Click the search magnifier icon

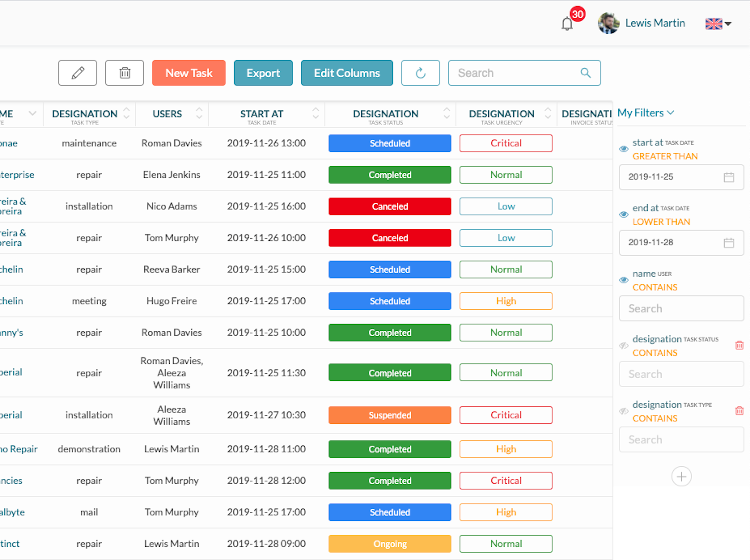[586, 73]
